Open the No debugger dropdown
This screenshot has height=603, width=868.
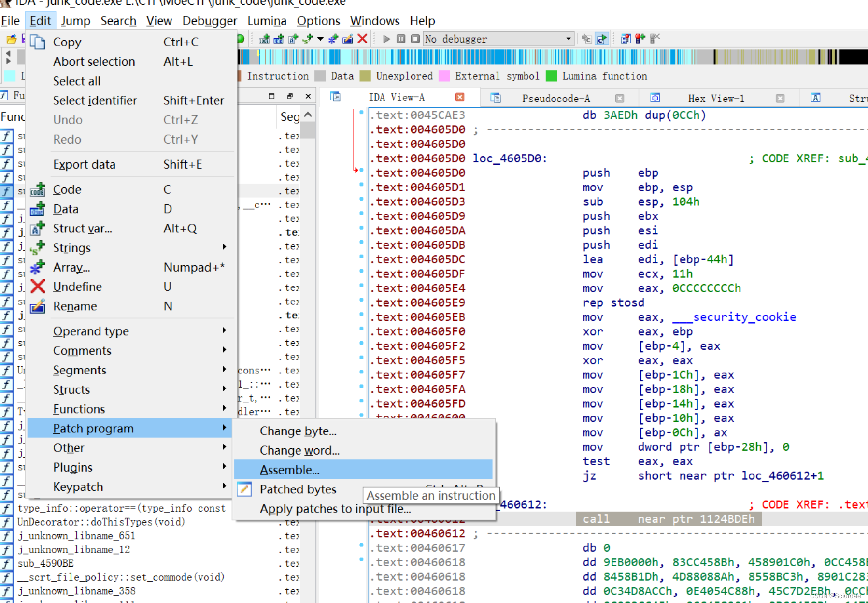[x=569, y=39]
